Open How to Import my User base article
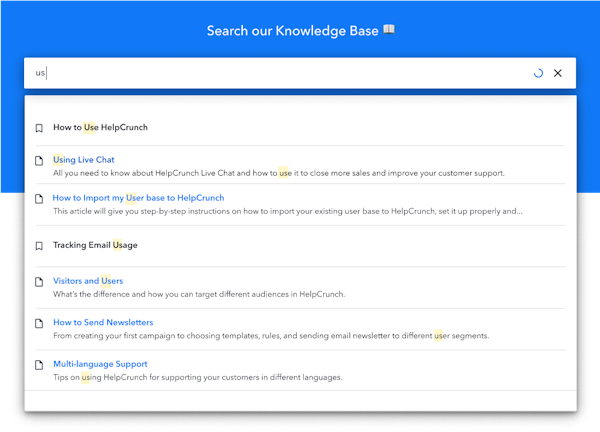 (x=138, y=198)
